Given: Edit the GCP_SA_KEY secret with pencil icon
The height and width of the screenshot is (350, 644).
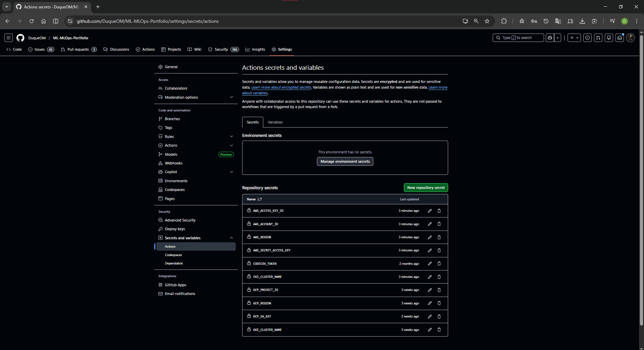Looking at the screenshot, I should tap(430, 316).
